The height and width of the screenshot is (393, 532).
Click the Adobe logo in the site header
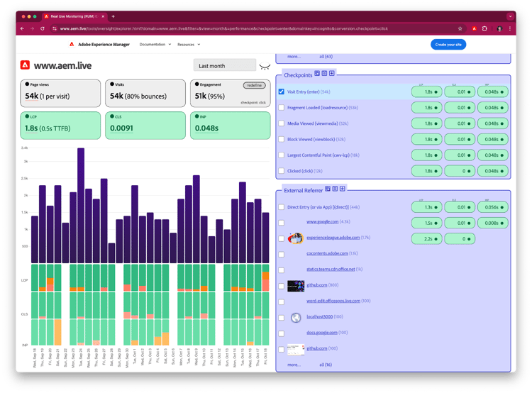[x=72, y=45]
